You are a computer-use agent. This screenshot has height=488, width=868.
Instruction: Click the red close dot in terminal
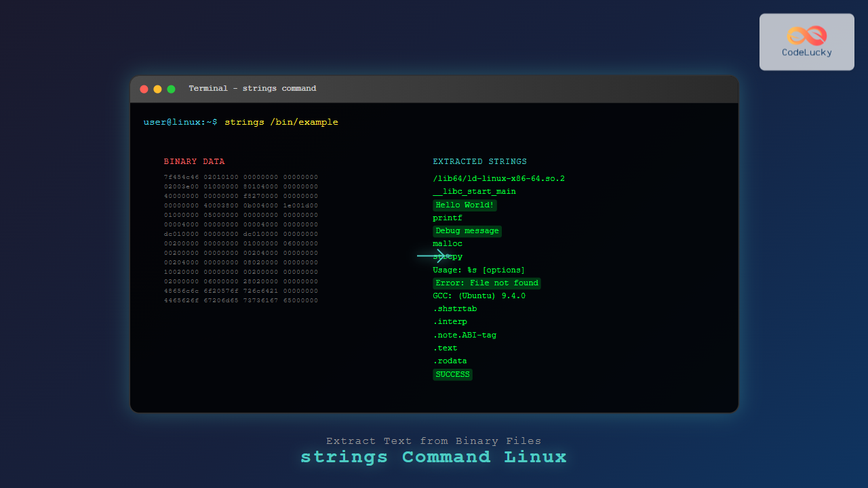(144, 89)
